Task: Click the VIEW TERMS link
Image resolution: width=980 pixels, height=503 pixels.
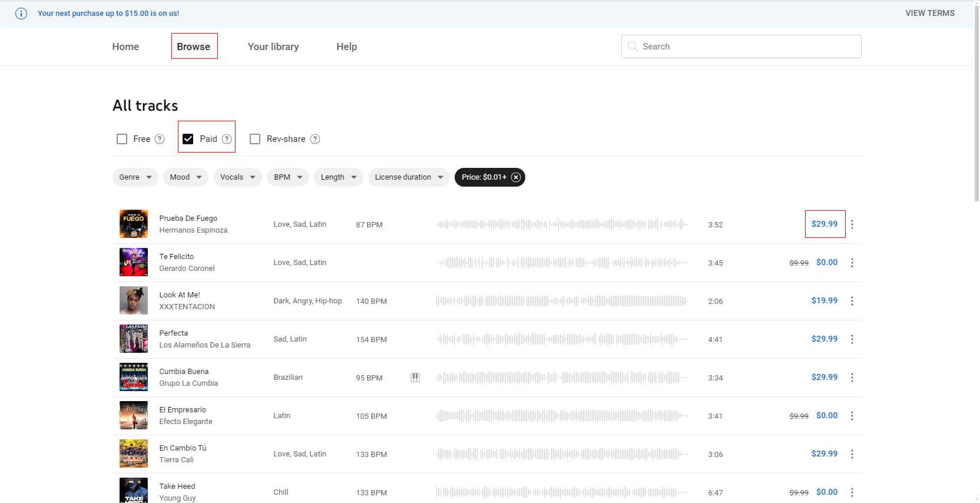Action: tap(929, 13)
